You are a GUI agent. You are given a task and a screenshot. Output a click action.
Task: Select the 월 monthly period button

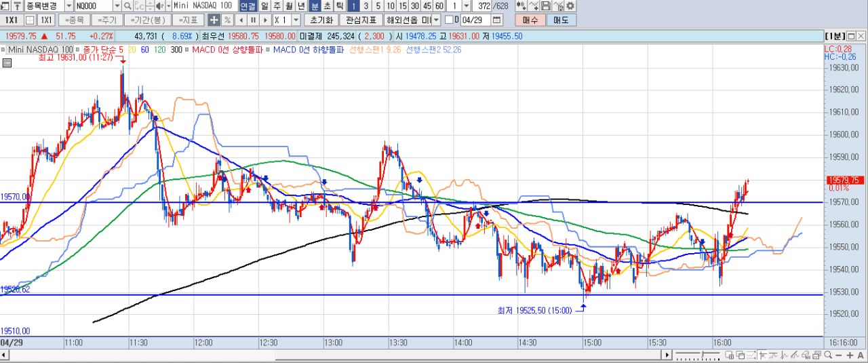(289, 6)
